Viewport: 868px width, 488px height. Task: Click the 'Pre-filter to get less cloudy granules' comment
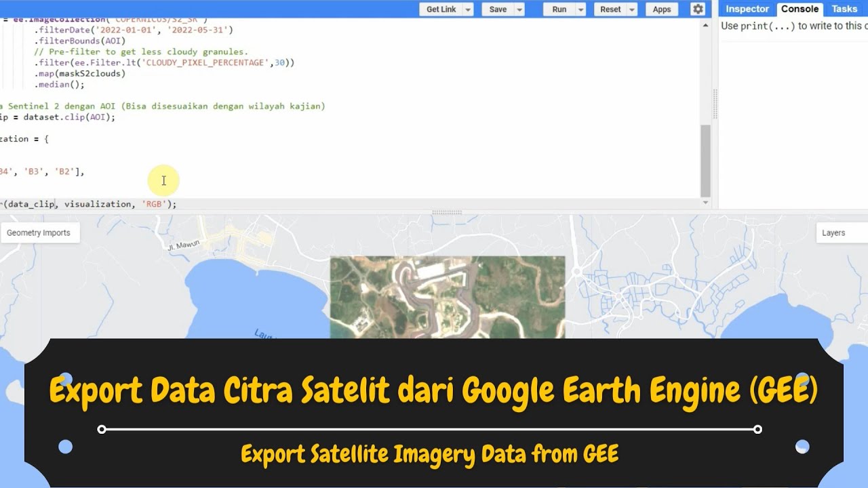141,52
